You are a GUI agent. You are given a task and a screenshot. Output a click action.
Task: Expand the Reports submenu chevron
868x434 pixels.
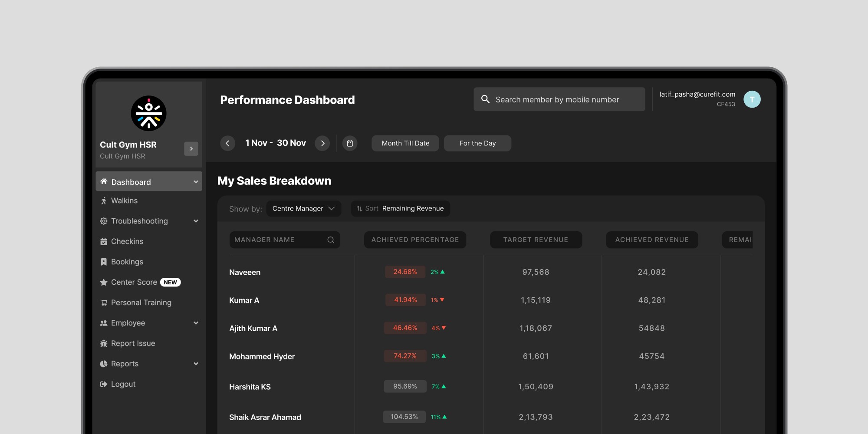[x=196, y=364]
